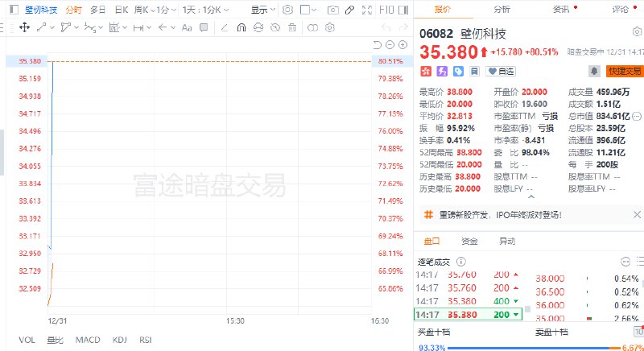Select the trend line drawing tool
The image size is (644, 351).
click(x=42, y=27)
